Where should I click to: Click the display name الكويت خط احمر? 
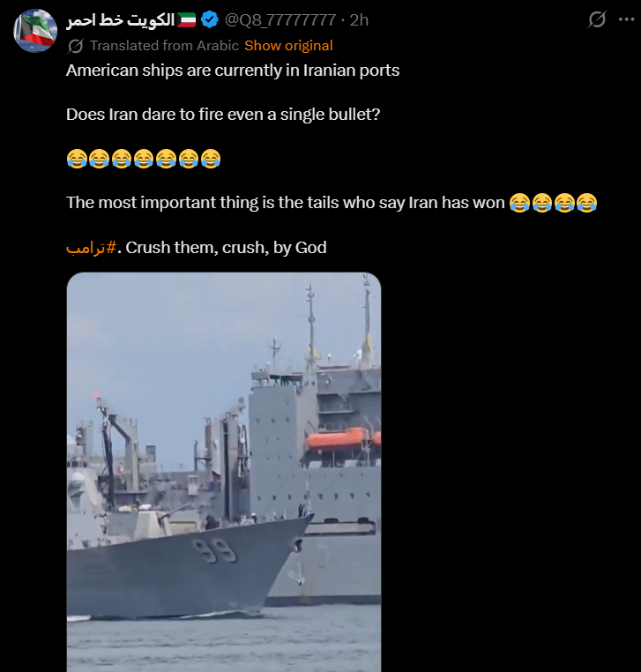pyautogui.click(x=121, y=19)
